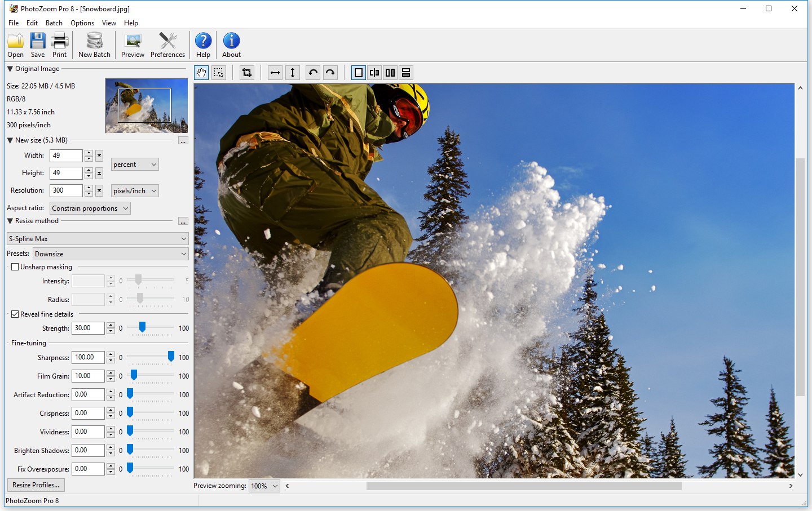Enable Unsharp masking

pyautogui.click(x=15, y=266)
